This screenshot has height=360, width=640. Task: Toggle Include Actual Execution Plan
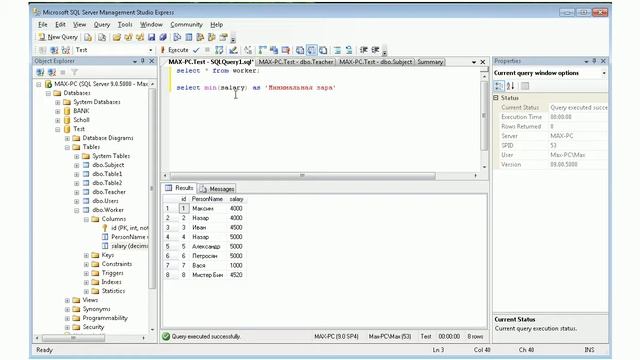coord(262,50)
